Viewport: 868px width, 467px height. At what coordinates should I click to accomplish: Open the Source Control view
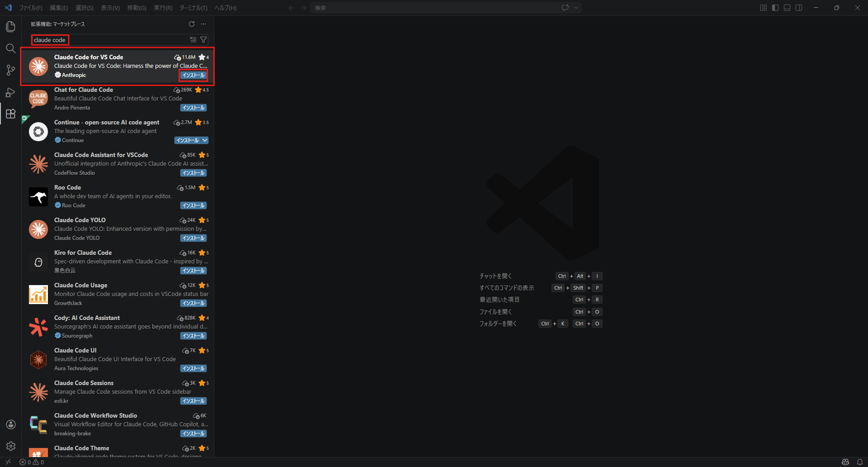point(11,70)
